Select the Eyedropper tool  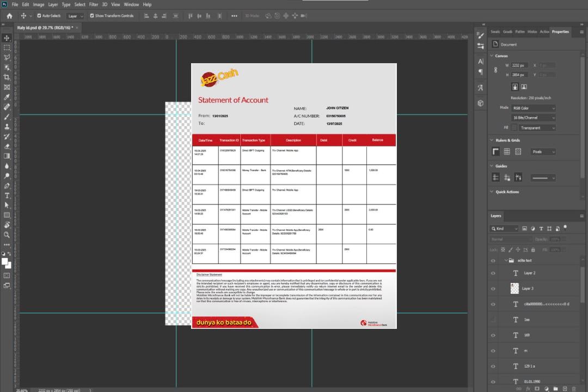pyautogui.click(x=7, y=97)
